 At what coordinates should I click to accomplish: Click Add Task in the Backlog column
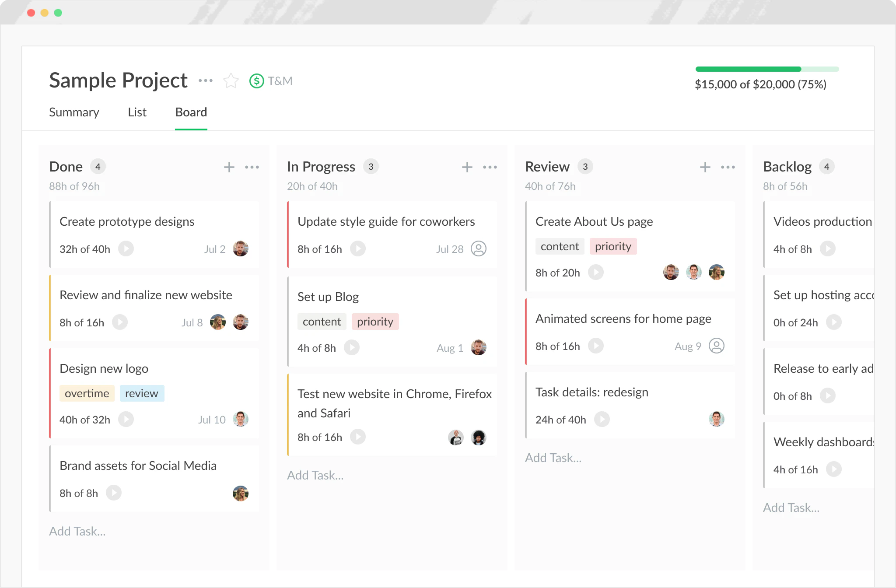coord(791,507)
